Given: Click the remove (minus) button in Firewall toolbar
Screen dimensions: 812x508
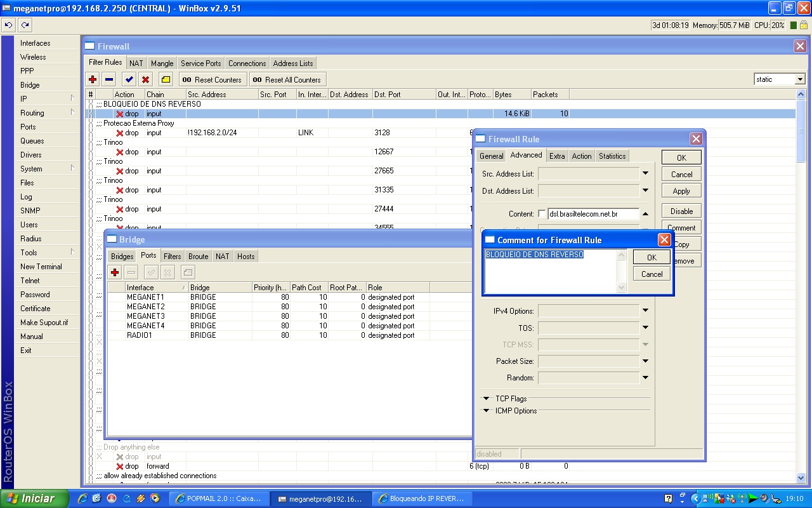Looking at the screenshot, I should pyautogui.click(x=109, y=79).
